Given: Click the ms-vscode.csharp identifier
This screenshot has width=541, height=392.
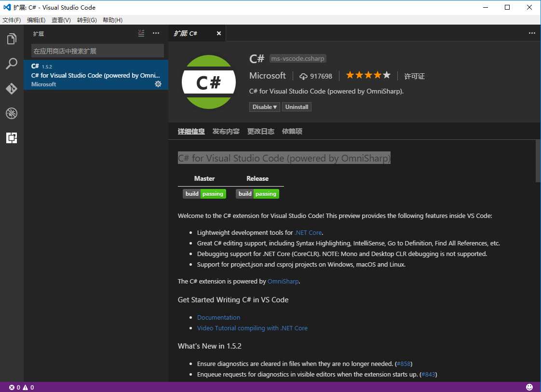Looking at the screenshot, I should click(298, 59).
